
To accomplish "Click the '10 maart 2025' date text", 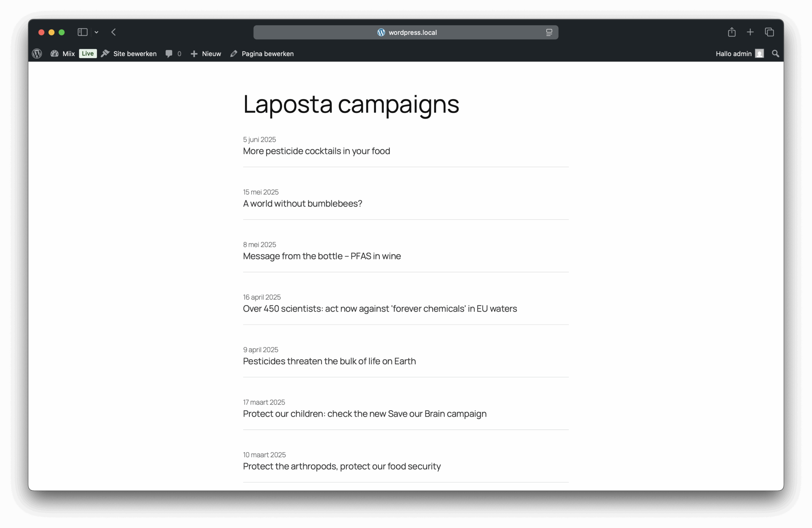I will tap(264, 455).
